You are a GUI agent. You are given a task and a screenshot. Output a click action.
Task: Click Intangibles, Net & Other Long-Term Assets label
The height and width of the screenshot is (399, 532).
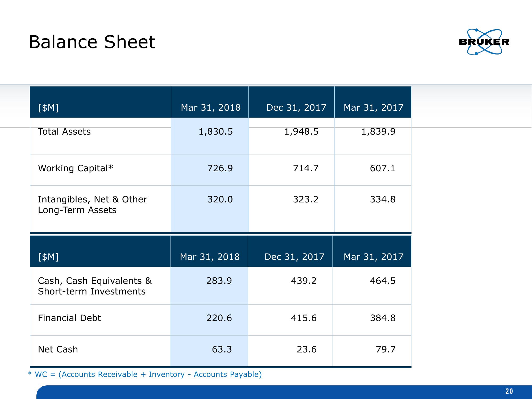click(x=92, y=205)
